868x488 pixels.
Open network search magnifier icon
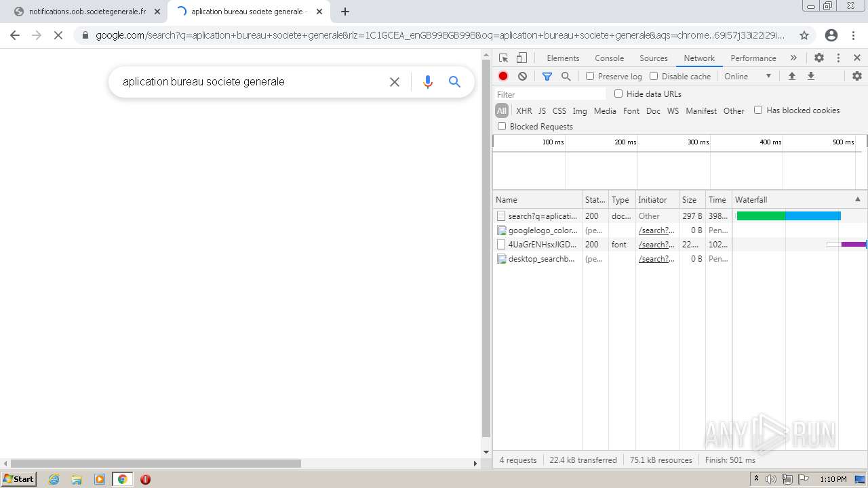pyautogui.click(x=566, y=77)
